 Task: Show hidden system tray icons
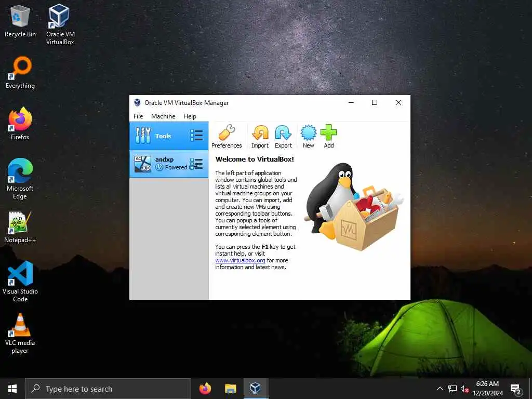click(x=440, y=389)
